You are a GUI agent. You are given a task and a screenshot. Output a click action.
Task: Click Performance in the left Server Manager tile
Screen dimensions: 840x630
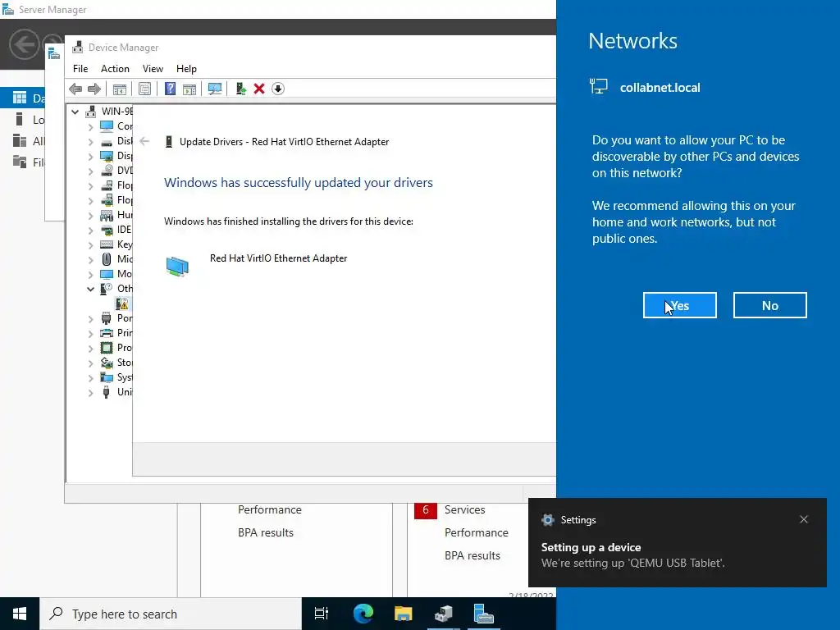point(269,509)
